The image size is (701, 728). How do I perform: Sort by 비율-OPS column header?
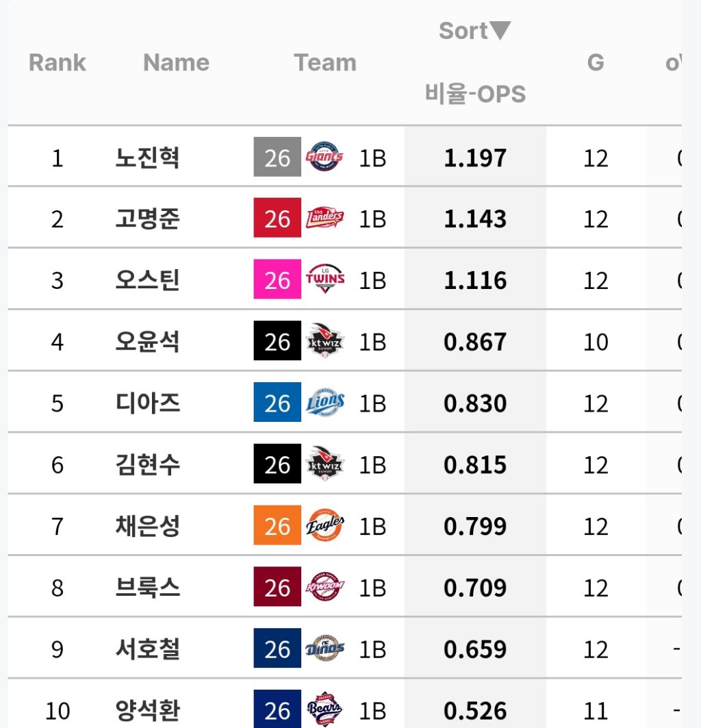475,93
